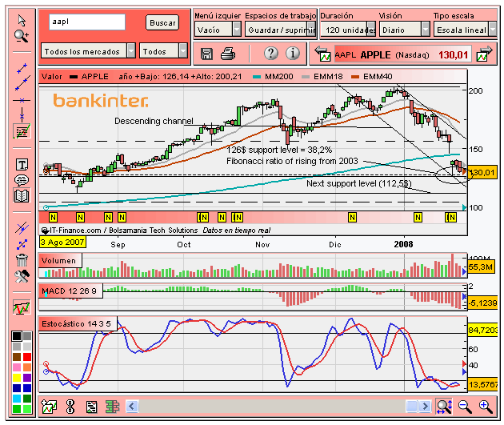Choose the line segment drawing tool

click(x=22, y=69)
